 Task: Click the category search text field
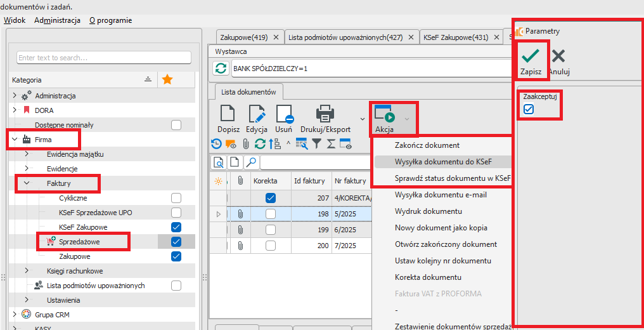[104, 58]
